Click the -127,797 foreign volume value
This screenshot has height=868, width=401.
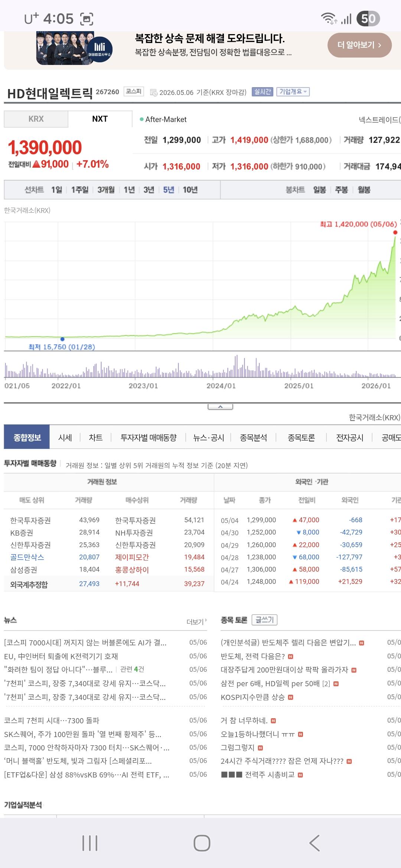pyautogui.click(x=349, y=557)
